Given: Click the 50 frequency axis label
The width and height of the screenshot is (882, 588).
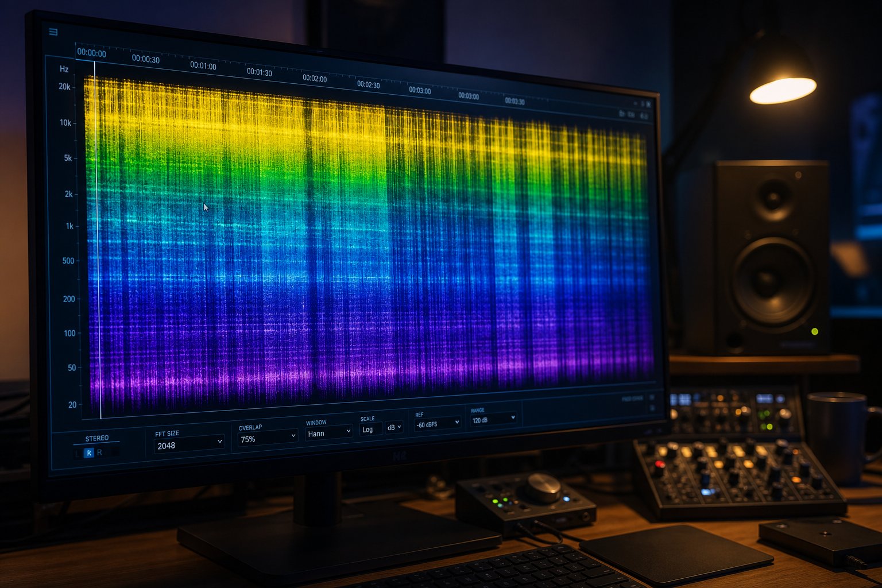Looking at the screenshot, I should [x=72, y=367].
